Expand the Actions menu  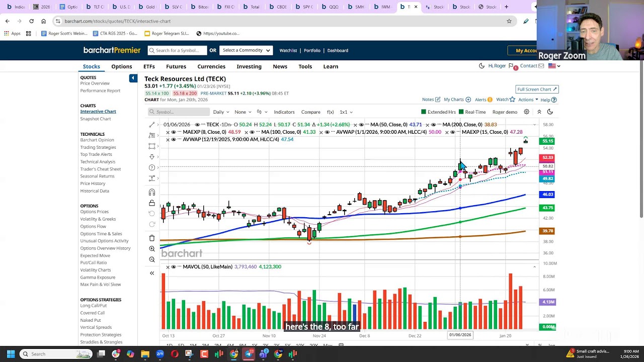[x=528, y=100]
